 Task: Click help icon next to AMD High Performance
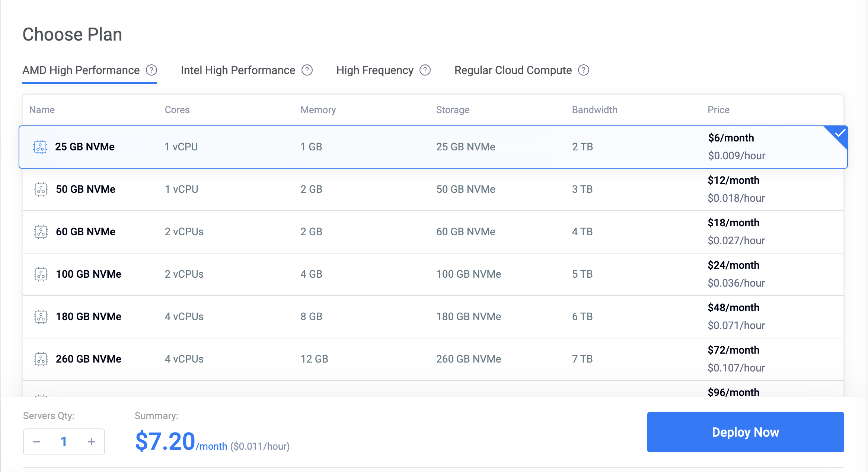pos(151,70)
